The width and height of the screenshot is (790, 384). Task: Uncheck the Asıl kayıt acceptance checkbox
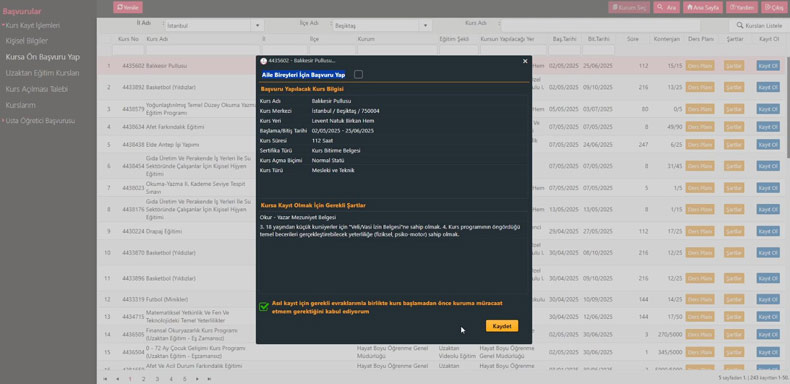tap(264, 306)
